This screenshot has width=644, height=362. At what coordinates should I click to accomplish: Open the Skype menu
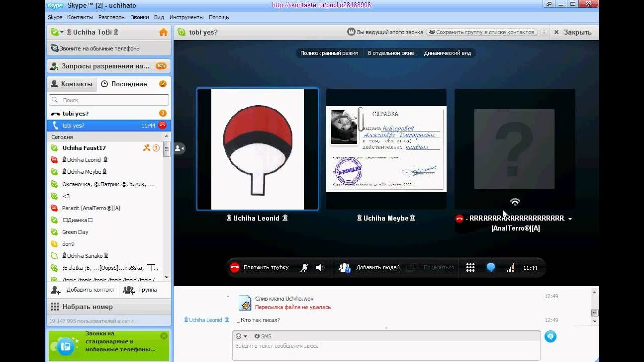(x=55, y=17)
